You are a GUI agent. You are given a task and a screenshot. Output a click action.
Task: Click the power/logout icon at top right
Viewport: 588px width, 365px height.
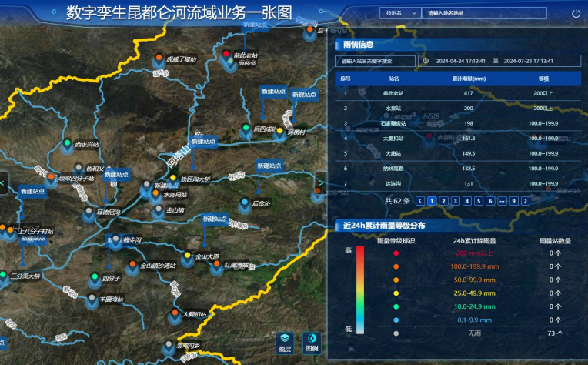pos(576,13)
